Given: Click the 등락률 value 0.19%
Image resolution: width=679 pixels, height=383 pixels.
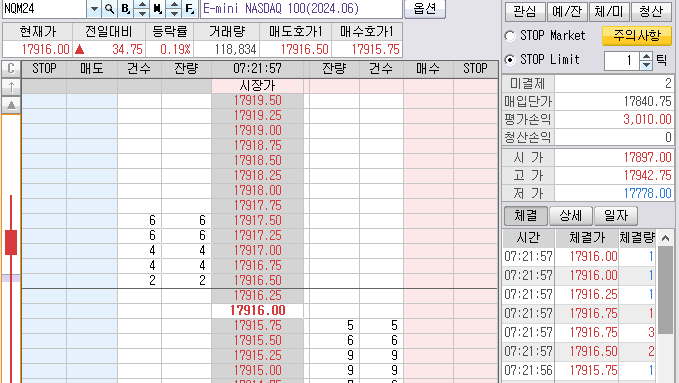Looking at the screenshot, I should (175, 49).
